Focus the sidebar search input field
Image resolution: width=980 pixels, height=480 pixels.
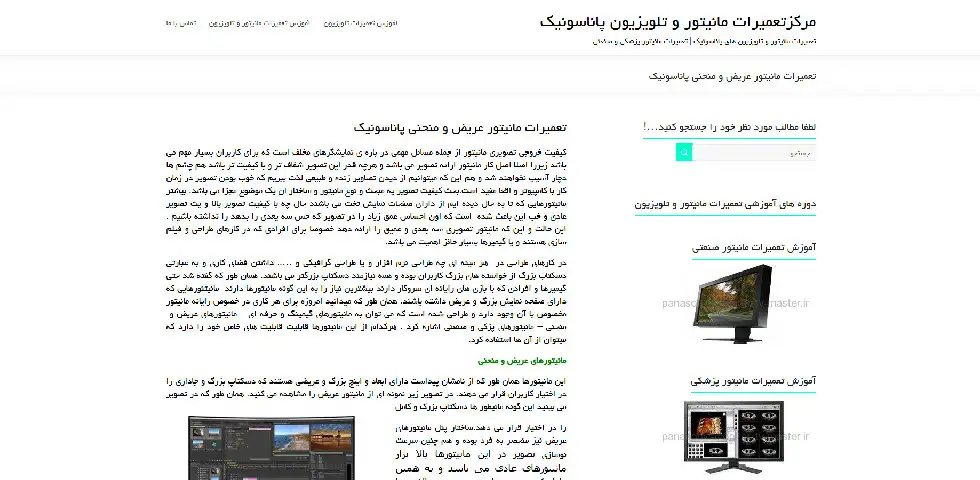(754, 152)
